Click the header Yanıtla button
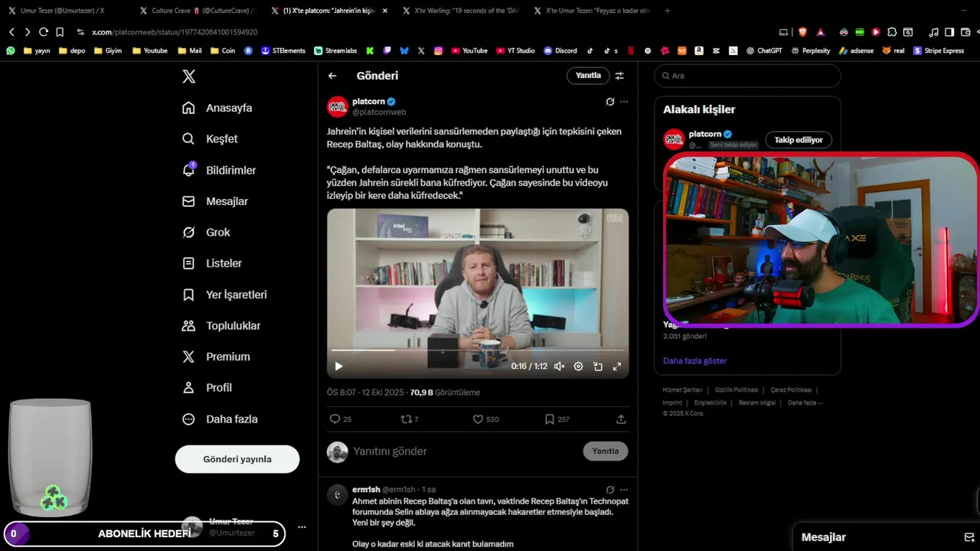 [x=588, y=76]
